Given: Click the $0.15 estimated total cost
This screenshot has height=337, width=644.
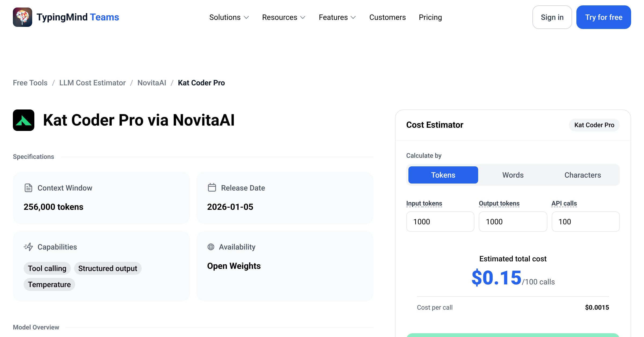Looking at the screenshot, I should click(496, 278).
